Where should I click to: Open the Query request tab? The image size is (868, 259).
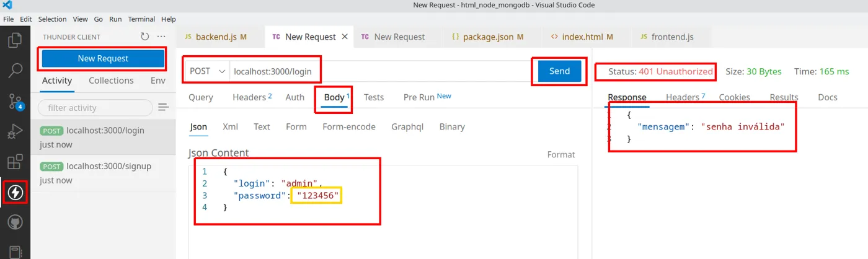(x=201, y=97)
